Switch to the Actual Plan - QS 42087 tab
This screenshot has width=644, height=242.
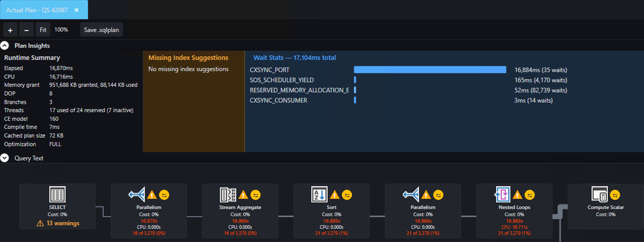[x=37, y=10]
